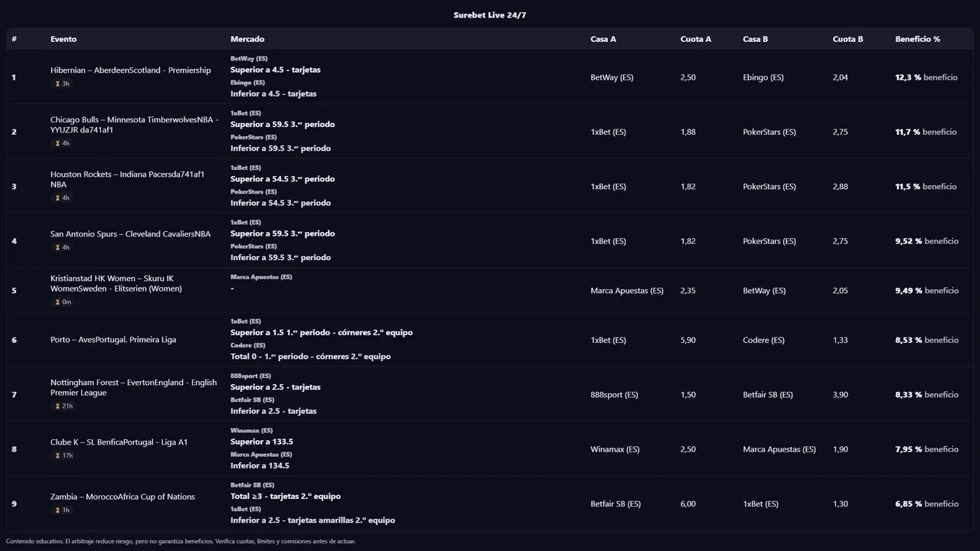
Task: Click the Mercado column header
Action: pyautogui.click(x=247, y=39)
